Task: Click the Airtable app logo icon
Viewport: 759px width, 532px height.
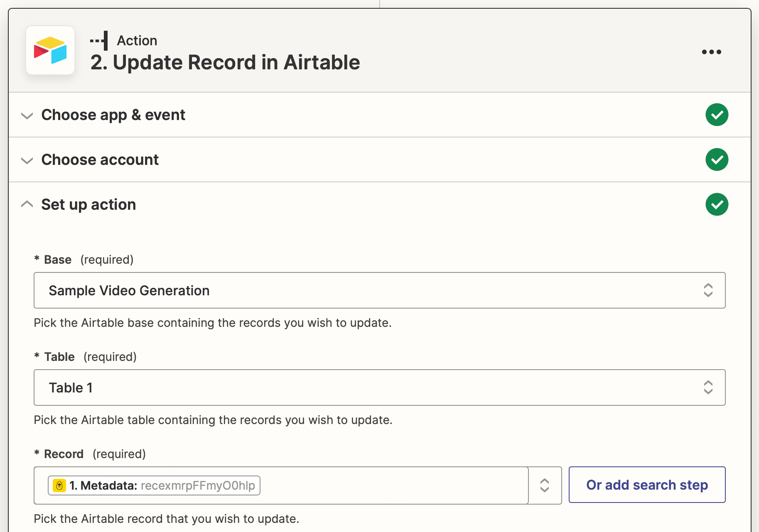Action: pyautogui.click(x=50, y=51)
